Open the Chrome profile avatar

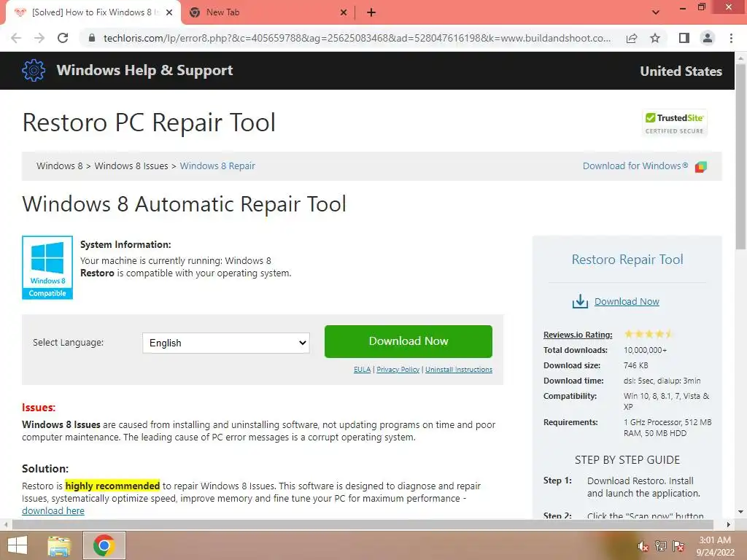click(708, 38)
